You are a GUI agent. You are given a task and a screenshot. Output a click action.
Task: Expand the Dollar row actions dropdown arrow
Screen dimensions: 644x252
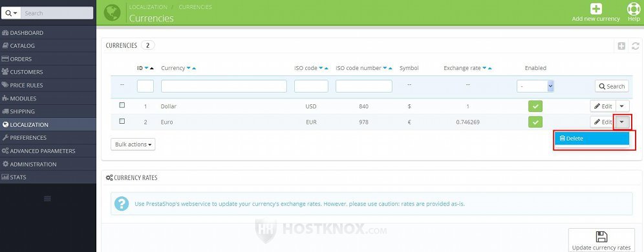click(x=622, y=106)
